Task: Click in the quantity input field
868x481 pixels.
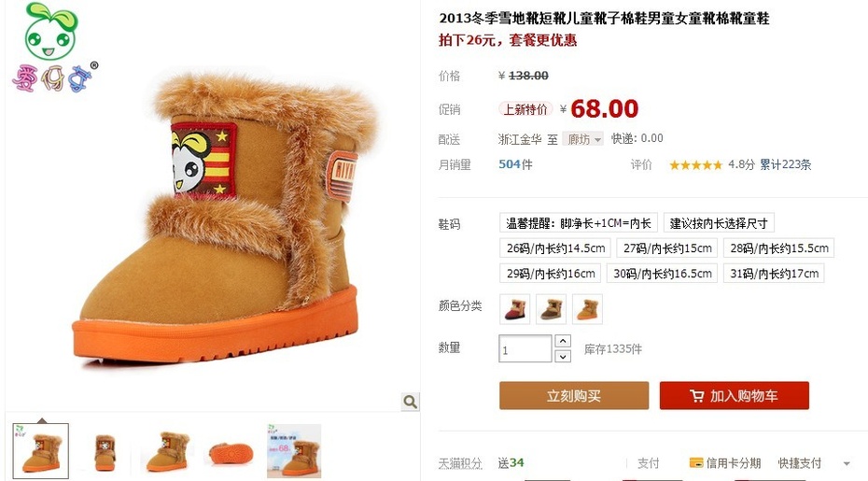Action: pos(525,348)
